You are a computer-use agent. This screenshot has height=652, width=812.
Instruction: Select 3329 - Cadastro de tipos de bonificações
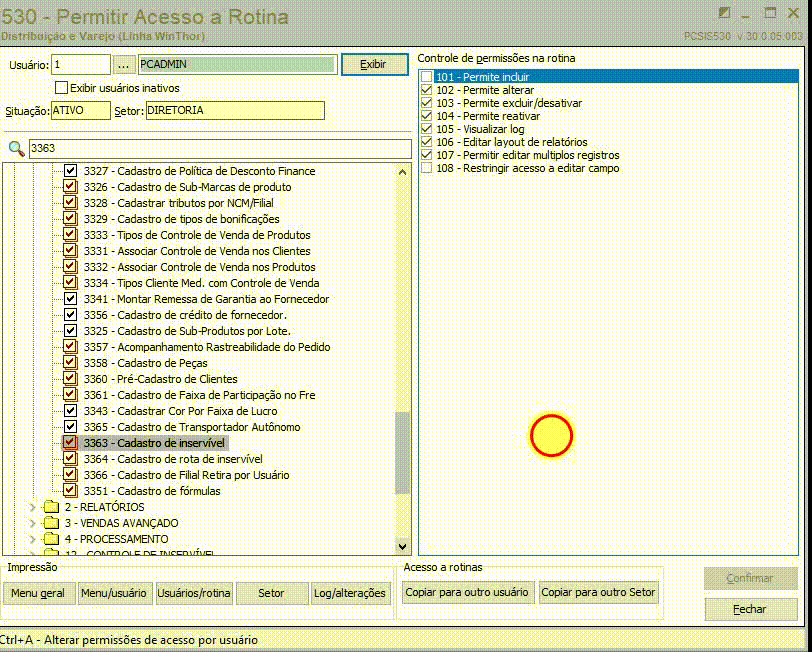pos(181,219)
